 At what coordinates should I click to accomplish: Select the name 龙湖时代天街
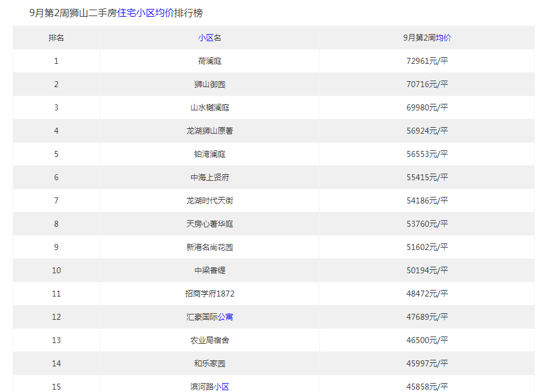coord(210,200)
